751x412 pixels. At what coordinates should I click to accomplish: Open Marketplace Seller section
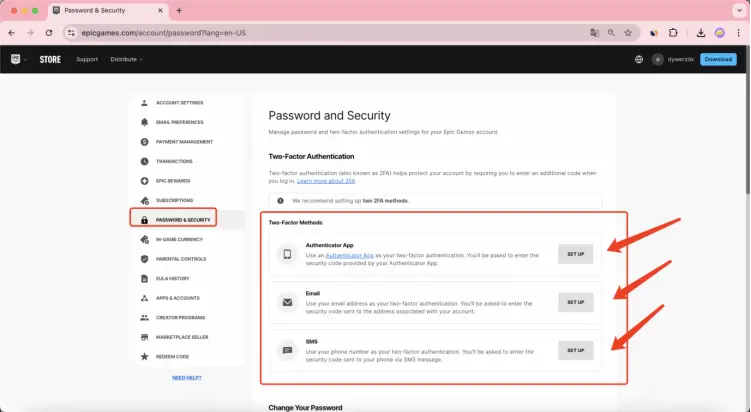point(182,337)
